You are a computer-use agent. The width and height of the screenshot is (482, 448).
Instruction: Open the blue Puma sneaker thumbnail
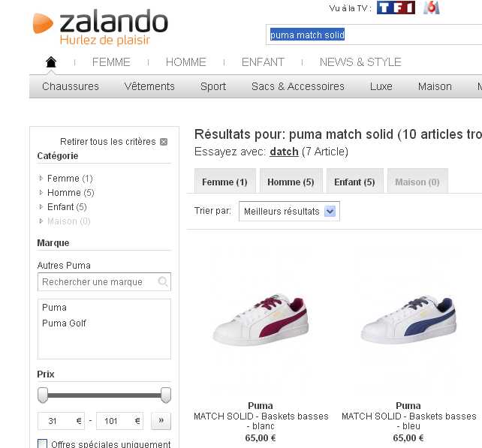408,319
